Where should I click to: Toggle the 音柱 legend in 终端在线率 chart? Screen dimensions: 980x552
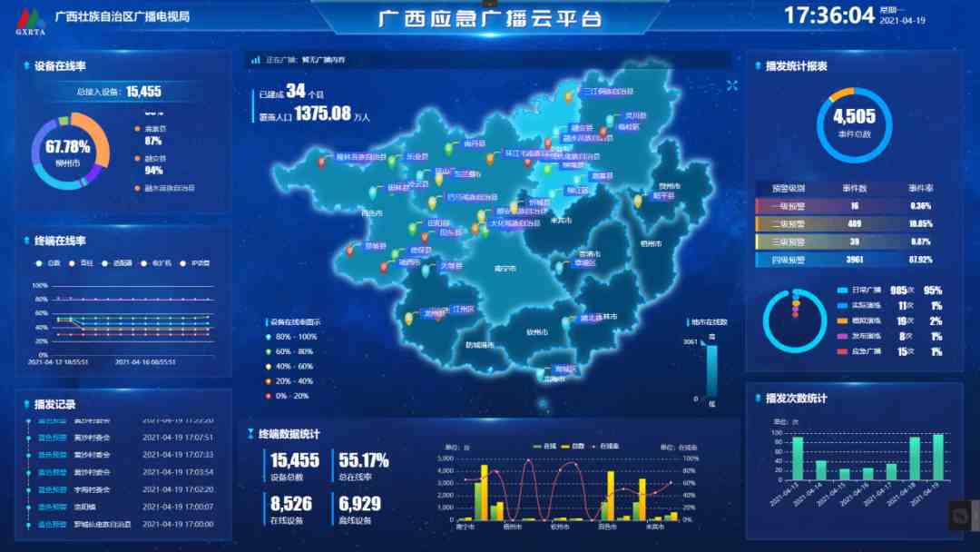[72, 263]
